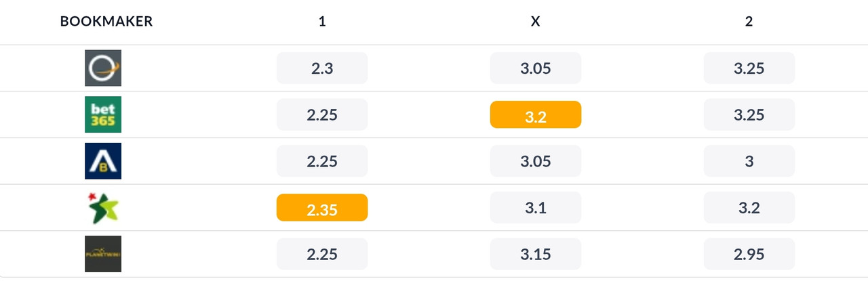Choose bet365's 3.25 away odds
The height and width of the screenshot is (281, 868).
(749, 115)
